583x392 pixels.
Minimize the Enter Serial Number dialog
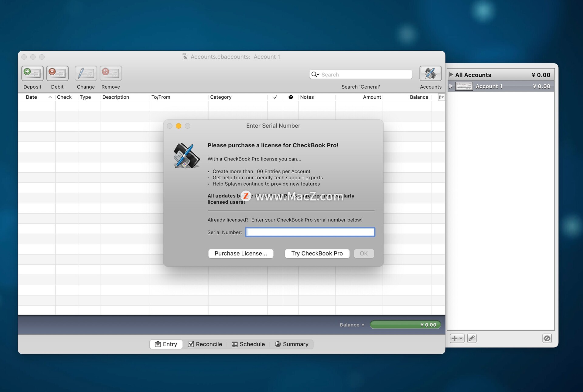(179, 126)
